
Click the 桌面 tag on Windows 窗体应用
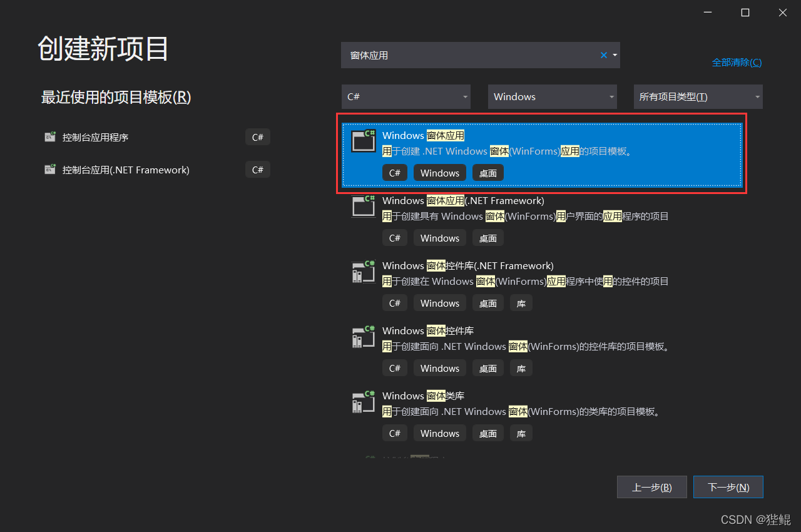[487, 172]
